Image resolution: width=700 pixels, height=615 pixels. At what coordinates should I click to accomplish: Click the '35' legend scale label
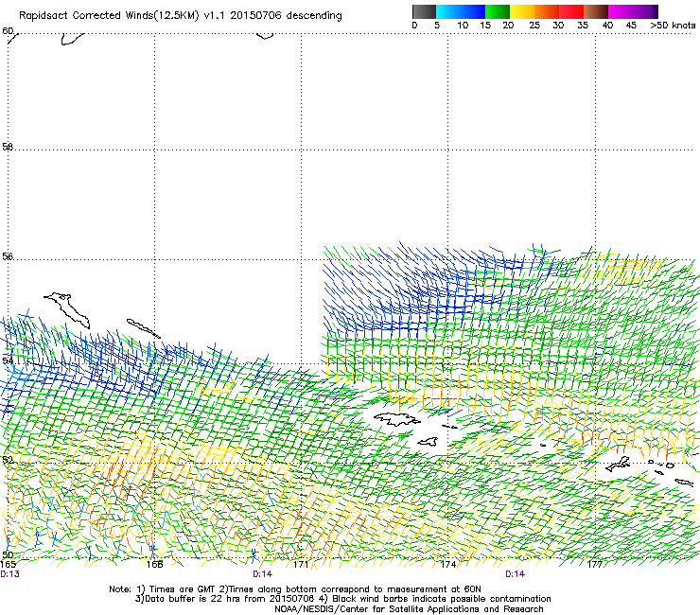(x=583, y=26)
